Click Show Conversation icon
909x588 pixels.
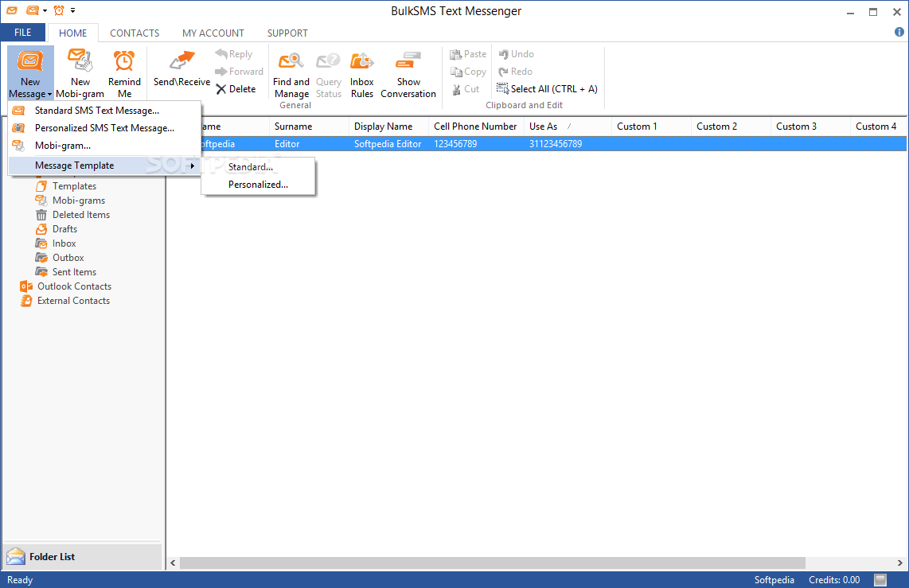408,61
